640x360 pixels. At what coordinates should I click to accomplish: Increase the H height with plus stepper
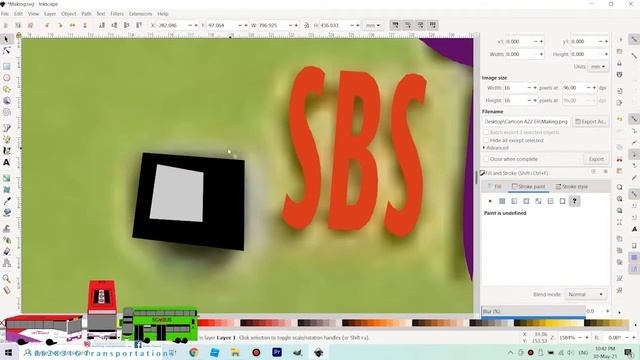pyautogui.click(x=358, y=25)
